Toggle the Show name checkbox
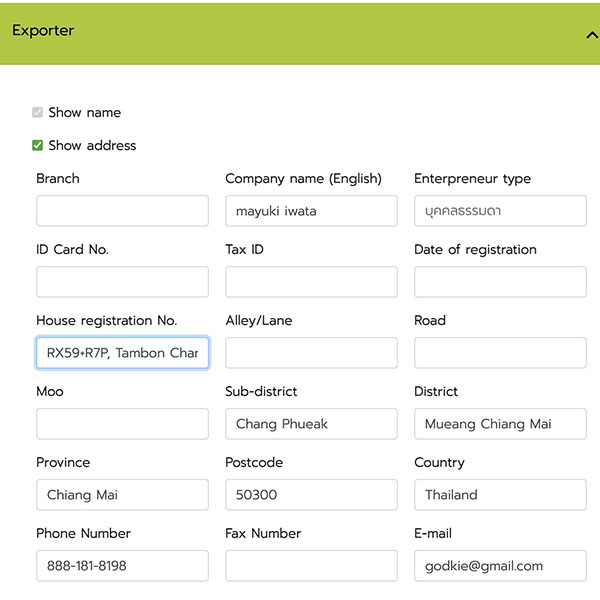 (x=38, y=113)
